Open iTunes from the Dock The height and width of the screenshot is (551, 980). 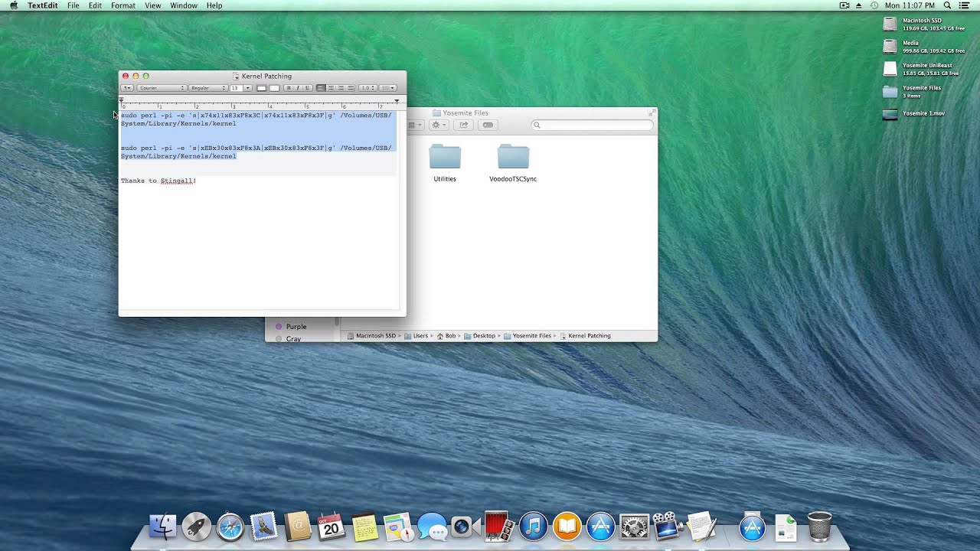pos(534,527)
